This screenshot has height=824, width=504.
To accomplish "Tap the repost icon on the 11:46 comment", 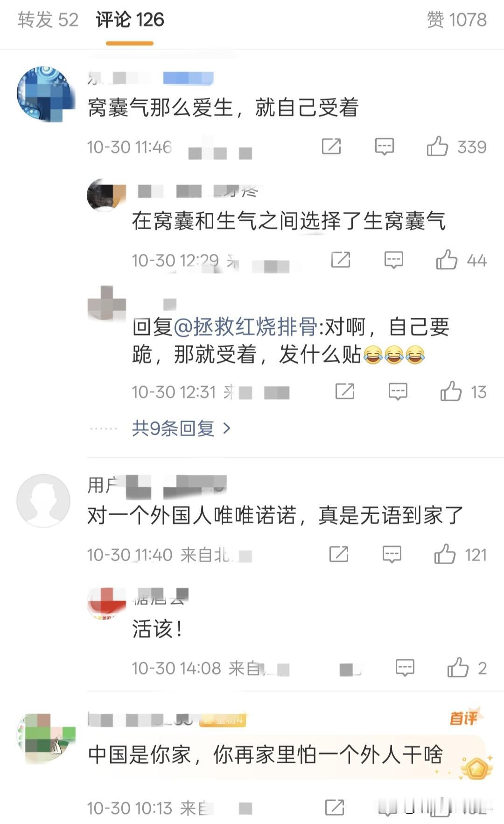I will point(331,147).
